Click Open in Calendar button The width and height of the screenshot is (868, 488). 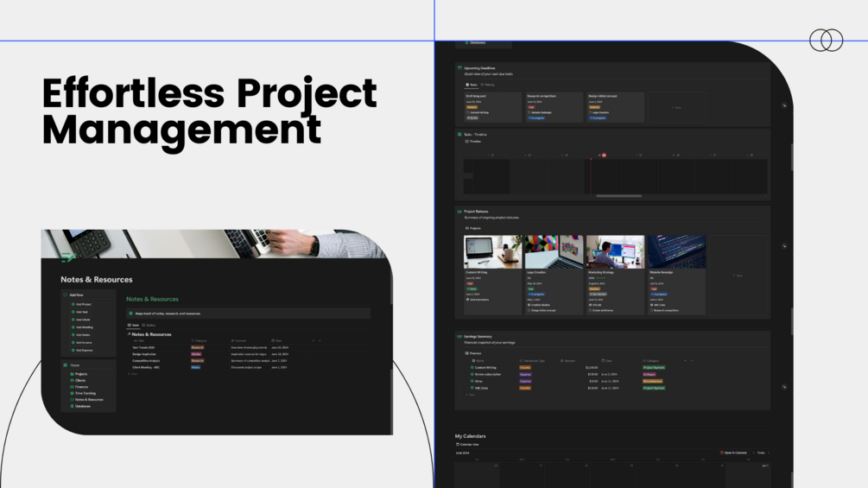(x=733, y=453)
